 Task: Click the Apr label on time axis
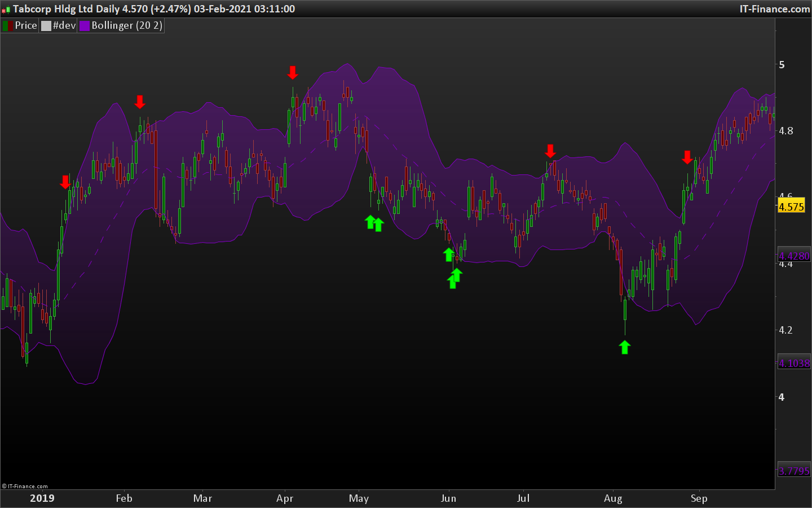pyautogui.click(x=285, y=498)
